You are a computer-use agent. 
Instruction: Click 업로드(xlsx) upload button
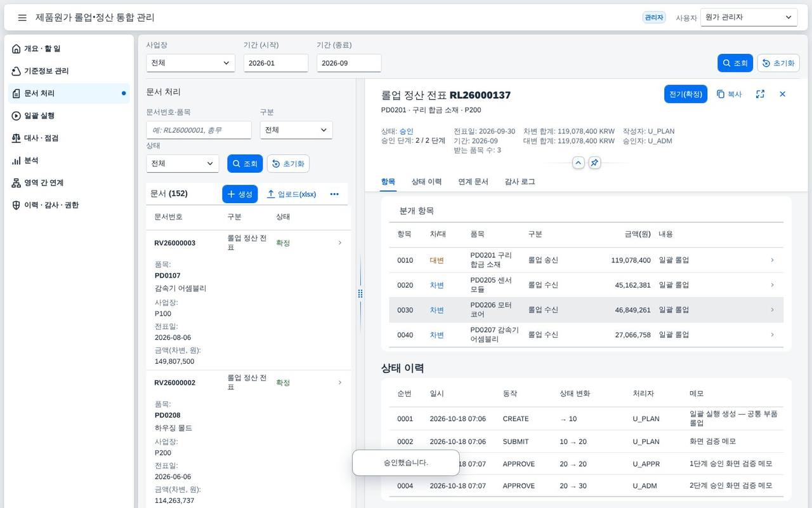tap(291, 194)
